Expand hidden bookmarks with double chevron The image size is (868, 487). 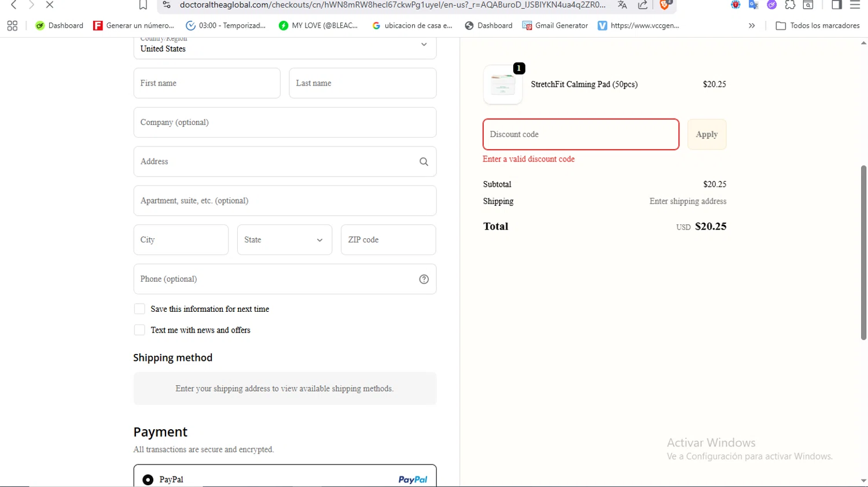tap(752, 25)
